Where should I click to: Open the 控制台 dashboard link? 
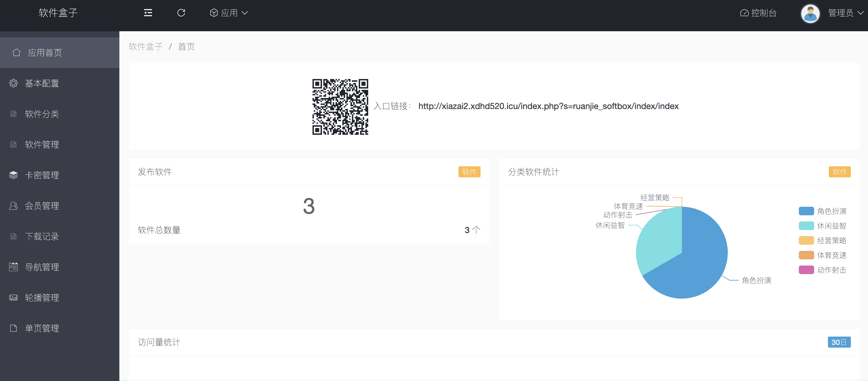[758, 13]
